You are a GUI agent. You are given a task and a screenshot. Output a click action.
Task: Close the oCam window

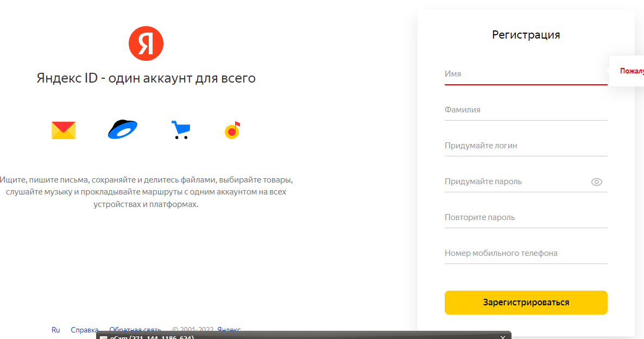pyautogui.click(x=503, y=336)
